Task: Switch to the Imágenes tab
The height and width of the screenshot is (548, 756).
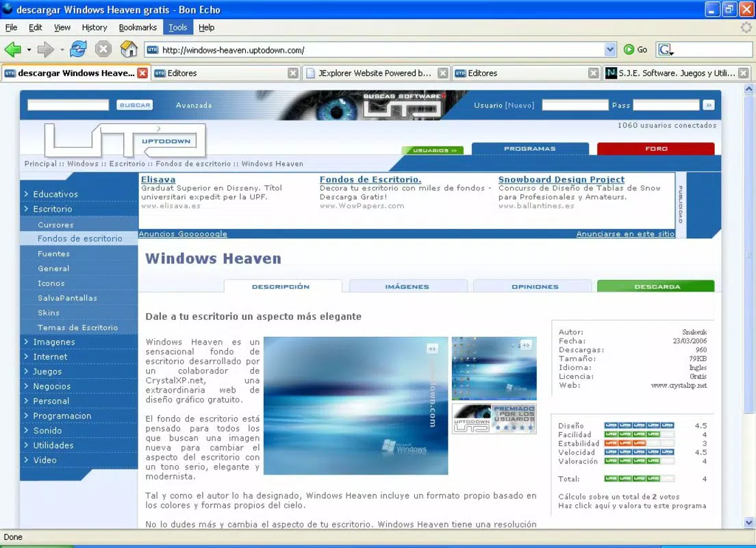Action: (x=408, y=286)
